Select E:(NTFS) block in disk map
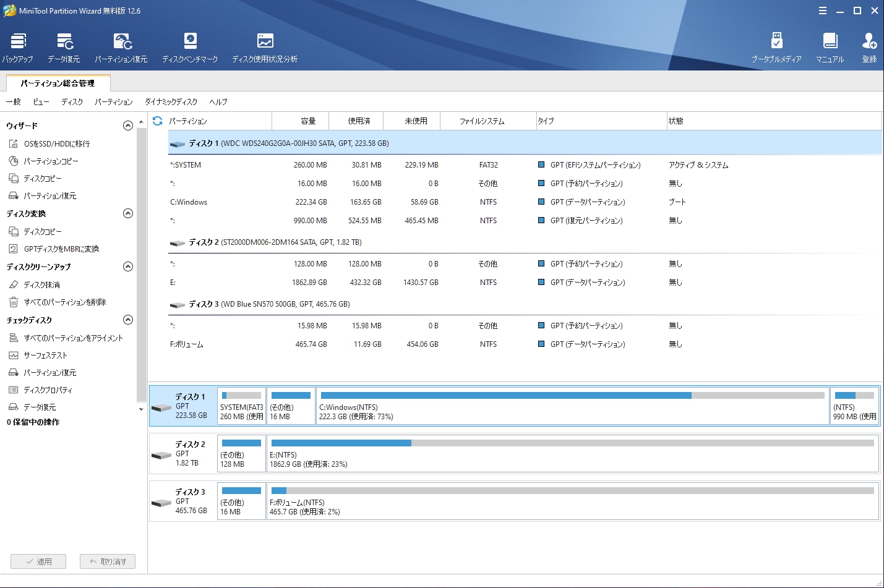The image size is (884, 588). (x=572, y=454)
